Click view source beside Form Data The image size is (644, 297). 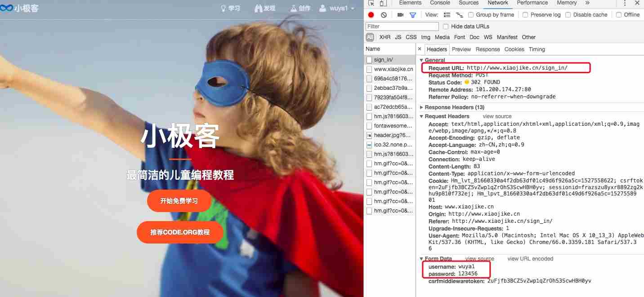479,259
